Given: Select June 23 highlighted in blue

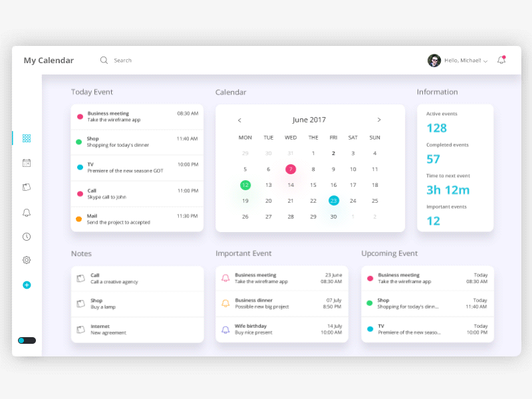Looking at the screenshot, I should click(334, 200).
